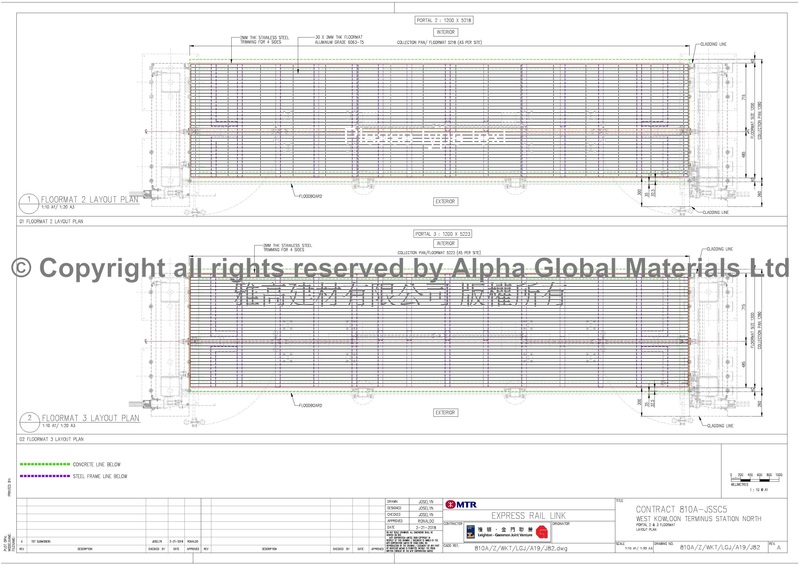Click the INTERIOR label in Floormat 2 plan

(444, 31)
